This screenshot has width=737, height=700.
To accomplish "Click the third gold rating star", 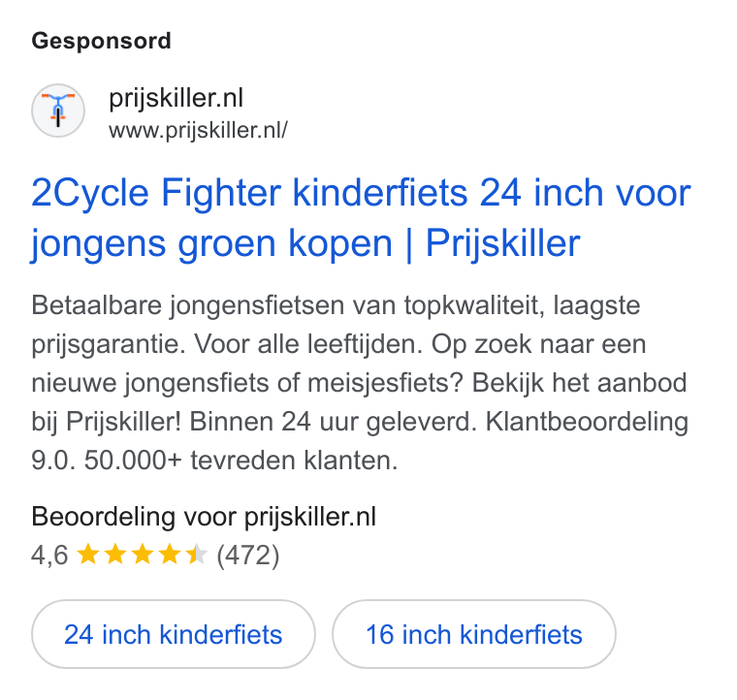I will [x=142, y=554].
